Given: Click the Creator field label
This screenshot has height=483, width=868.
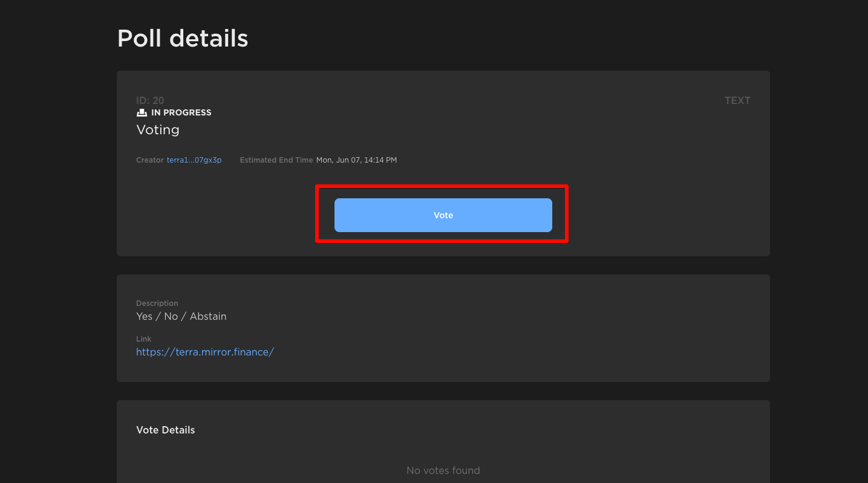Looking at the screenshot, I should (x=149, y=160).
